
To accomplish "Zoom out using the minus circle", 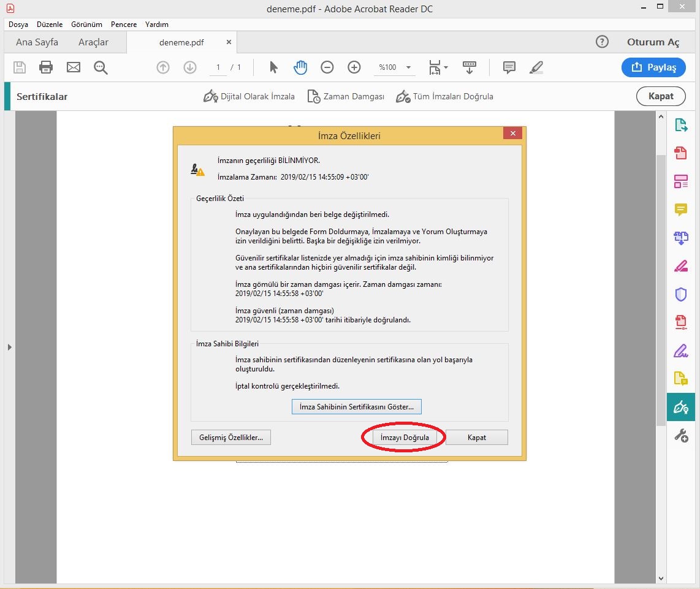I will coord(327,67).
